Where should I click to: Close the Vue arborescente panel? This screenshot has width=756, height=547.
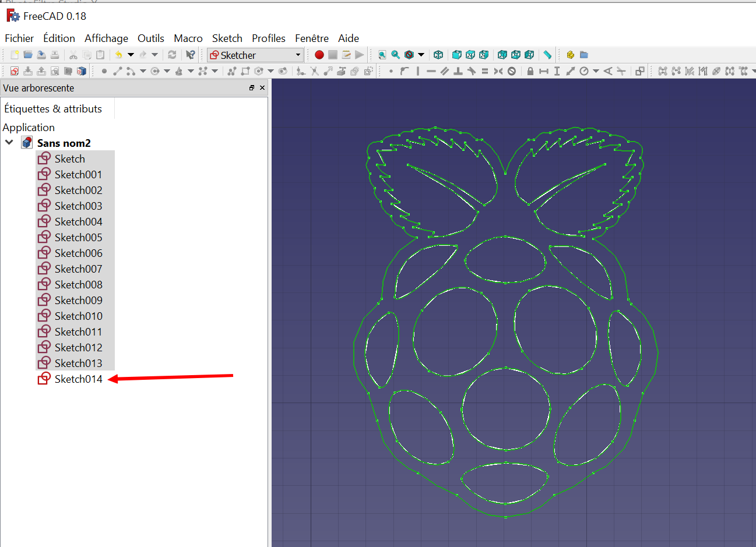pos(262,88)
